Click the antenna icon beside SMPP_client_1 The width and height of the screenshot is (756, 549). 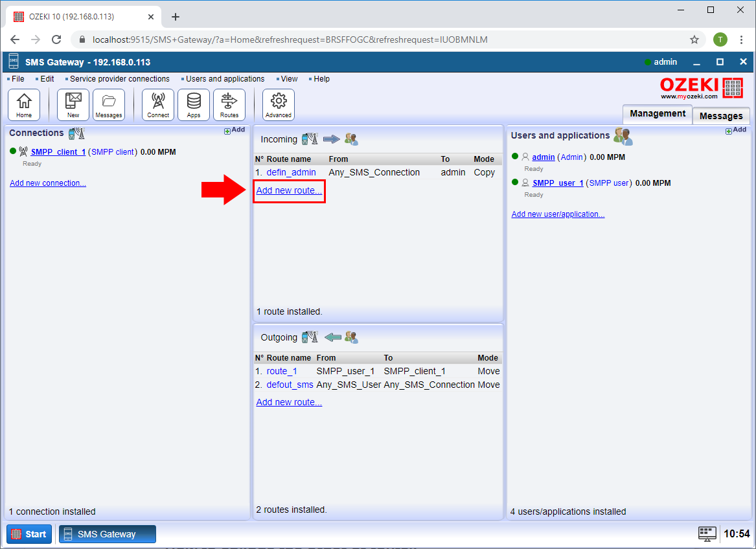[x=23, y=152]
